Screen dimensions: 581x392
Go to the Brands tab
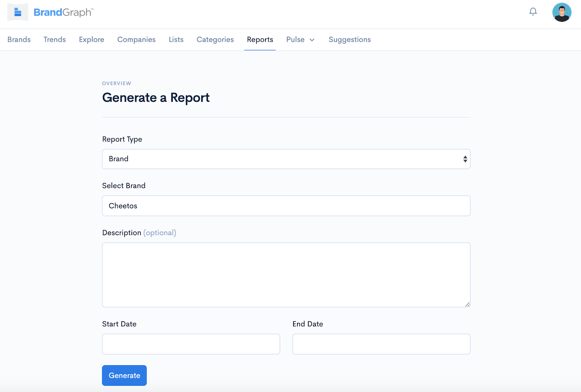pos(19,40)
